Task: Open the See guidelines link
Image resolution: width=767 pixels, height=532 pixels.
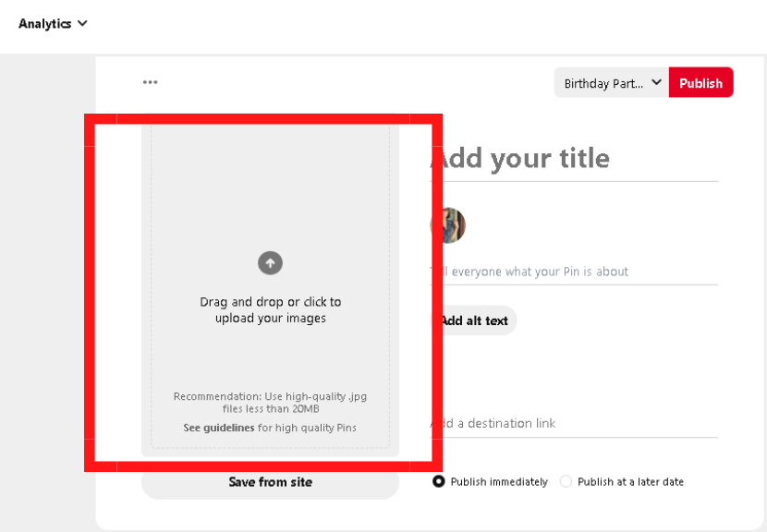Action: click(219, 428)
